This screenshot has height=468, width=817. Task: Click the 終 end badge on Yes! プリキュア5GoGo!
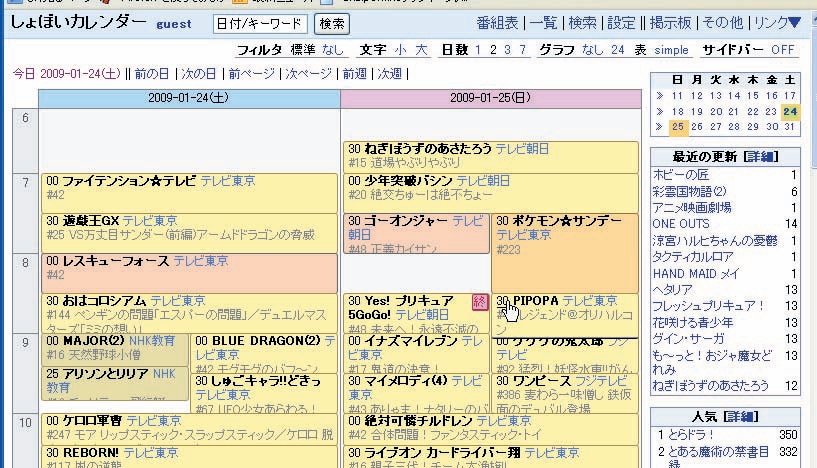479,302
